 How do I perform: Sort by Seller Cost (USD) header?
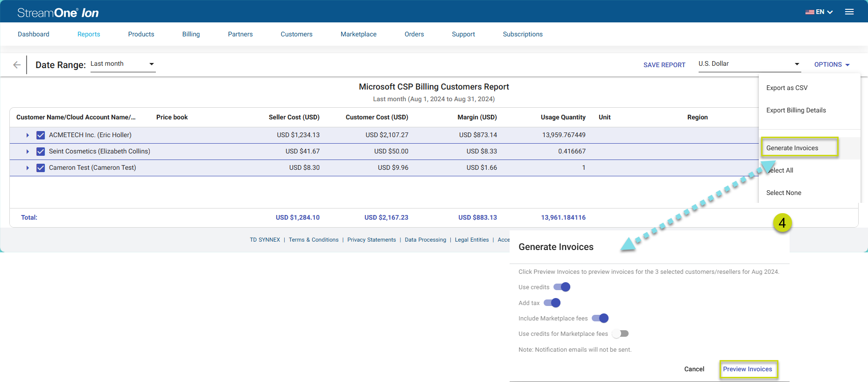coord(294,117)
